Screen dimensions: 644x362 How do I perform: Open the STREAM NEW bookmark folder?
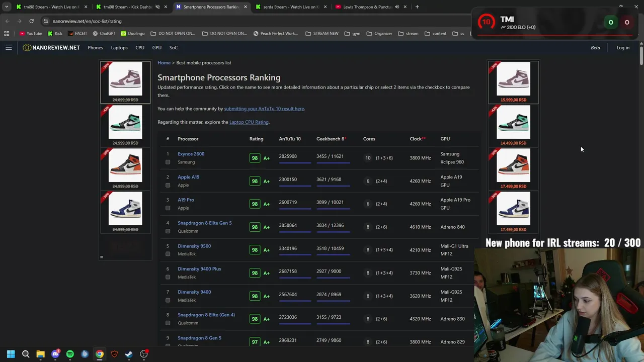pos(322,33)
